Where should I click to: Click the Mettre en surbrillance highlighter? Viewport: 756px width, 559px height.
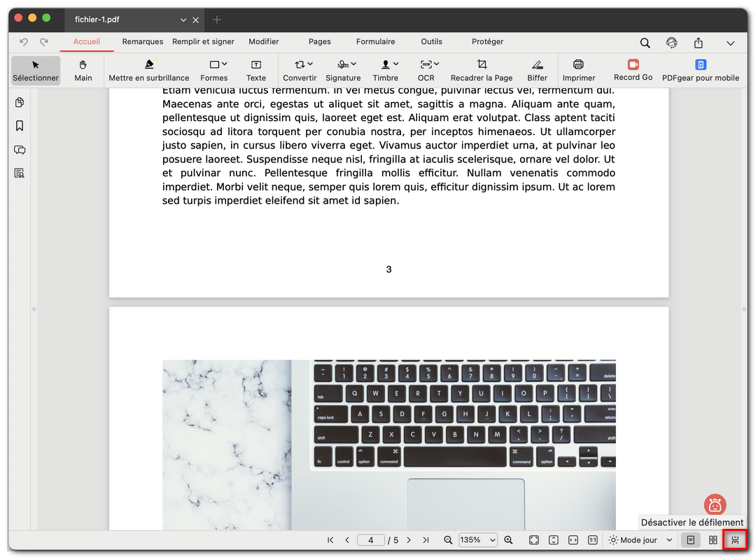pyautogui.click(x=148, y=70)
